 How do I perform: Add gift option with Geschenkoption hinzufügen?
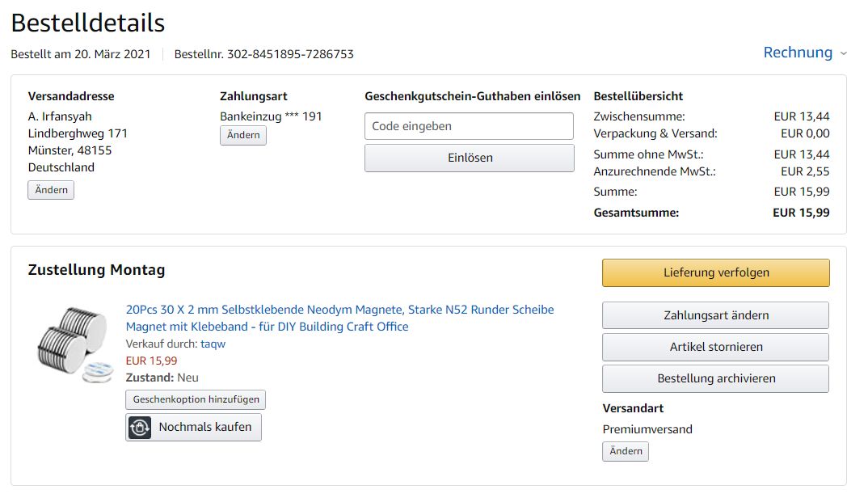click(x=196, y=399)
